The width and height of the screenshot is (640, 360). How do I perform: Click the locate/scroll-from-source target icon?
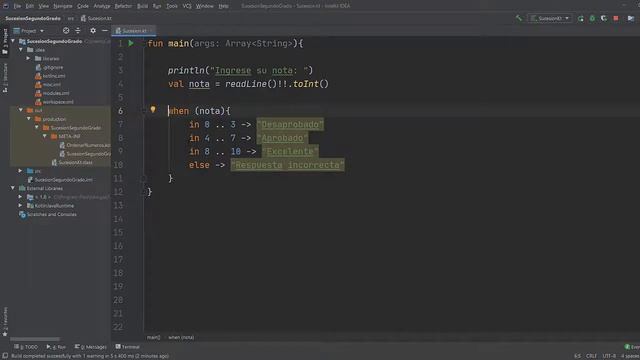click(66, 31)
